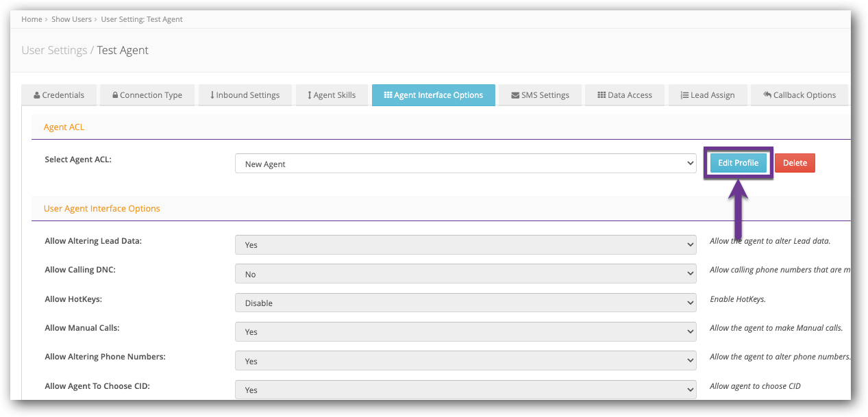Click the Edit Profile button
The height and width of the screenshot is (417, 868).
[738, 162]
